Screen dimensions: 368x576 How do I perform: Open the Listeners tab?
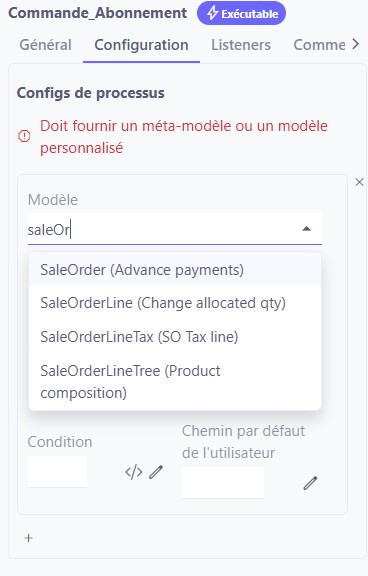(241, 45)
